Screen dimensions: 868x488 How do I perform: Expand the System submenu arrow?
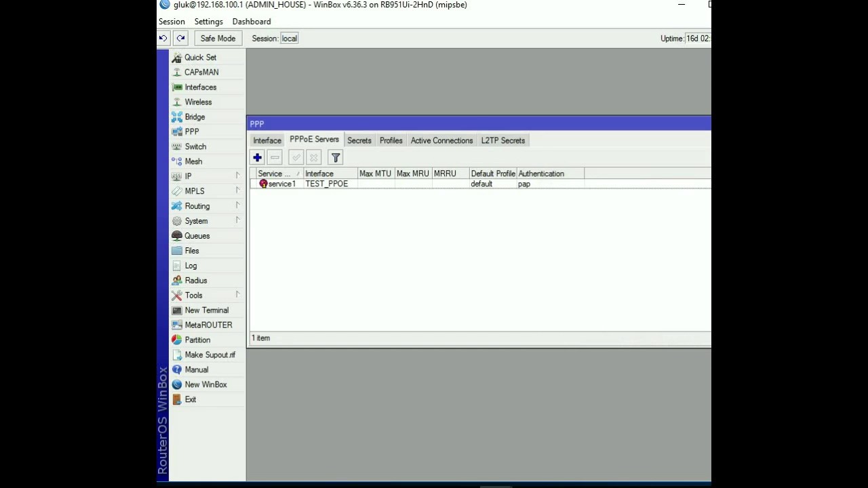[x=238, y=220]
